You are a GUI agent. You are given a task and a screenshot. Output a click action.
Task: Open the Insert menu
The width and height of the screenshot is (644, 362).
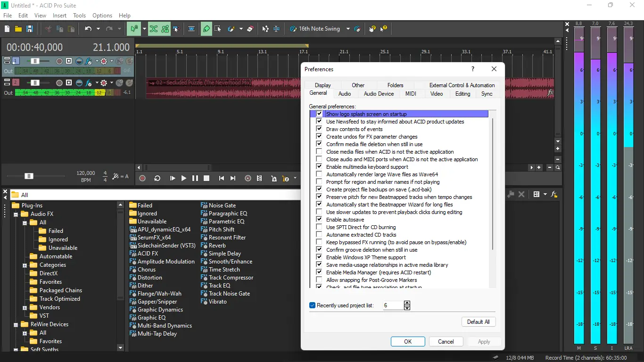59,16
